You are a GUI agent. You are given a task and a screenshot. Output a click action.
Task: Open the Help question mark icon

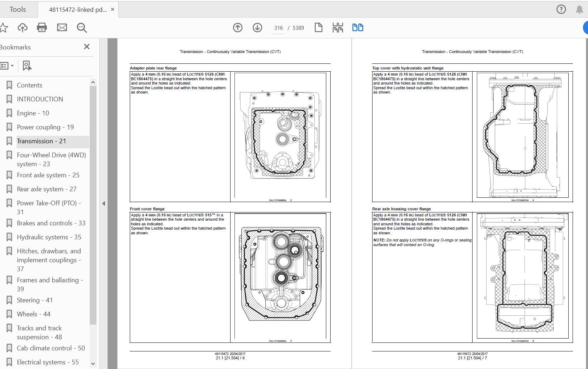point(561,10)
